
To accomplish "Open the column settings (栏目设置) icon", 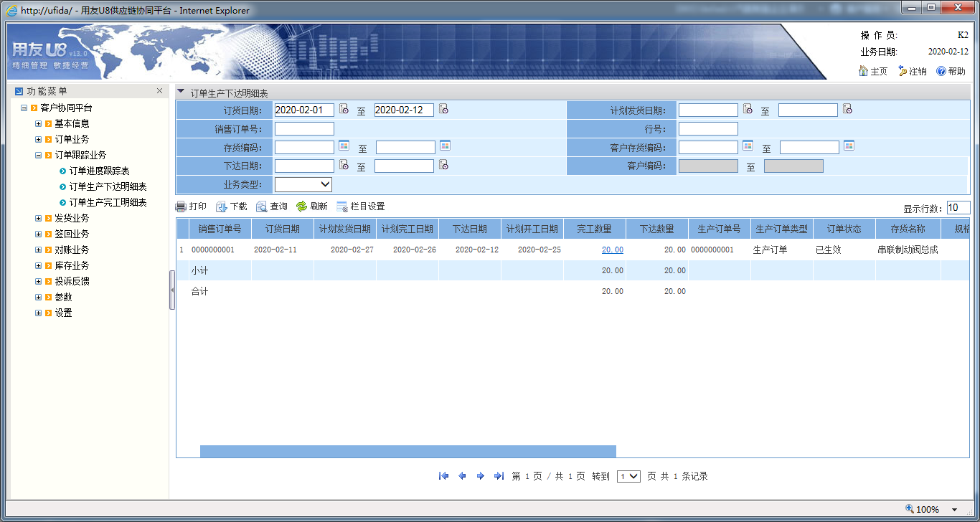I will pyautogui.click(x=342, y=207).
